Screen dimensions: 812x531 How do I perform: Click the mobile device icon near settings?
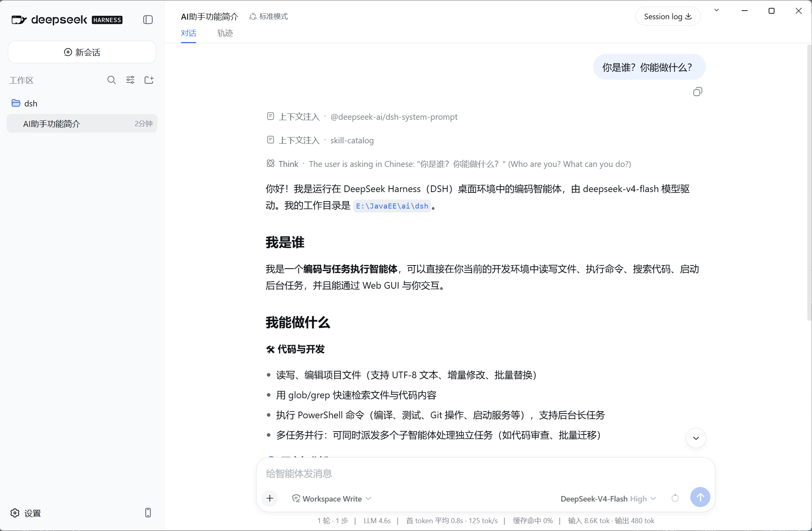point(148,513)
